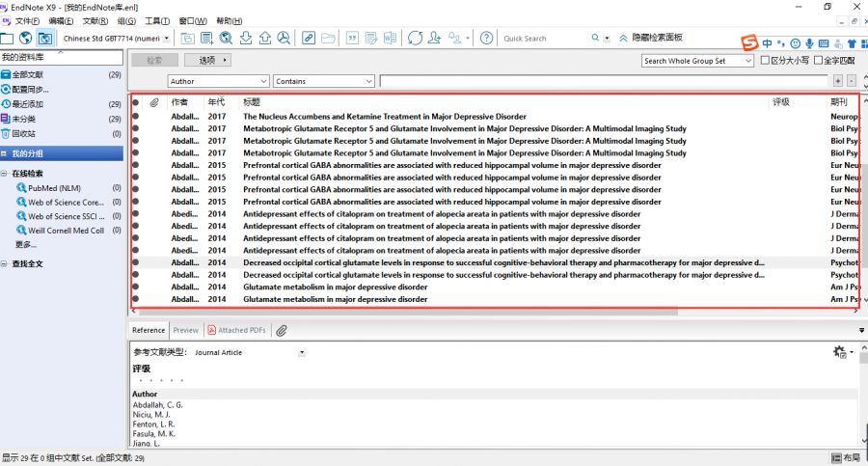Click Sync Library circular arrows icon
This screenshot has width=868, height=466.
415,39
